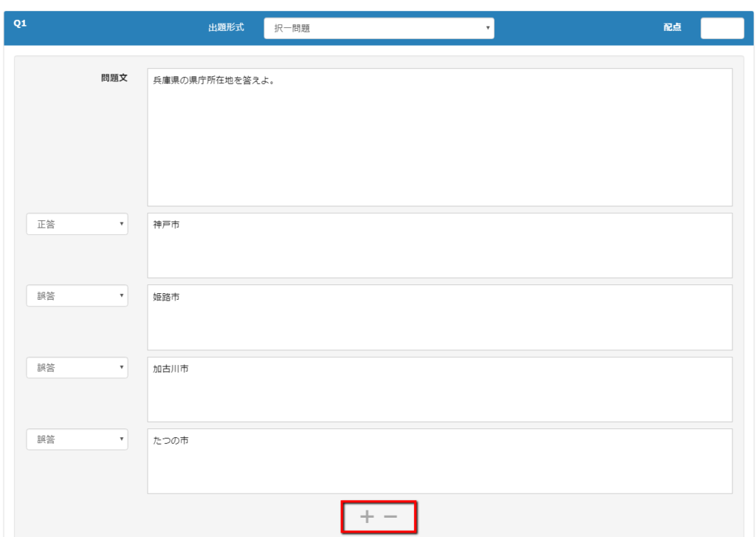Expand the 誤答 dropdown beside 姫路市
The image size is (756, 537).
coord(77,296)
